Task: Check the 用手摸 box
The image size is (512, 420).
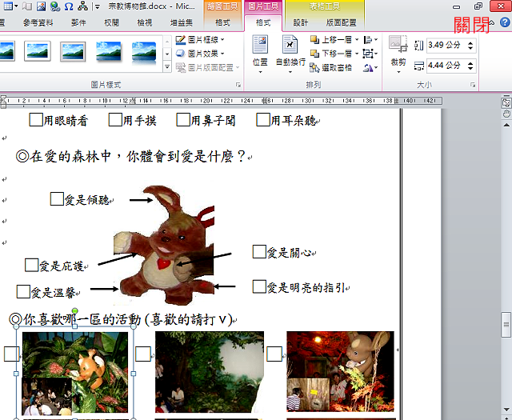Action: click(x=115, y=119)
